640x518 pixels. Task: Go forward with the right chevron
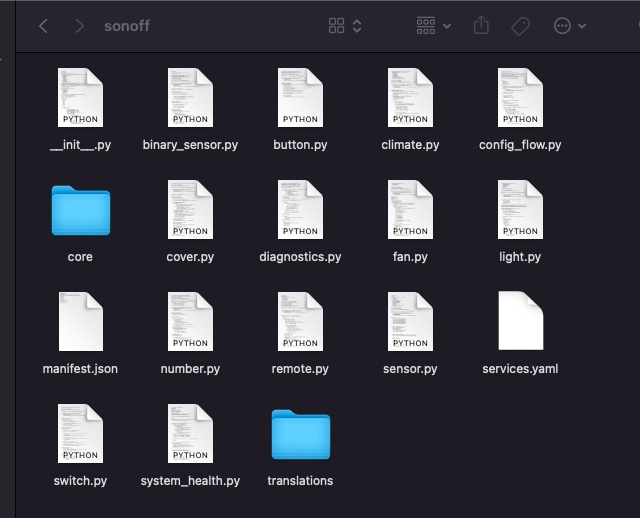pos(80,26)
